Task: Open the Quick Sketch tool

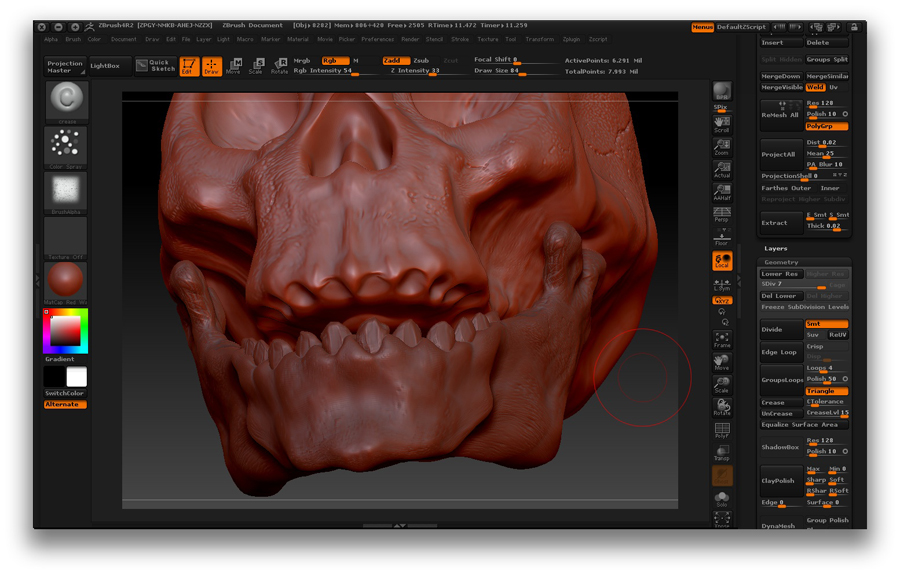Action: (156, 65)
